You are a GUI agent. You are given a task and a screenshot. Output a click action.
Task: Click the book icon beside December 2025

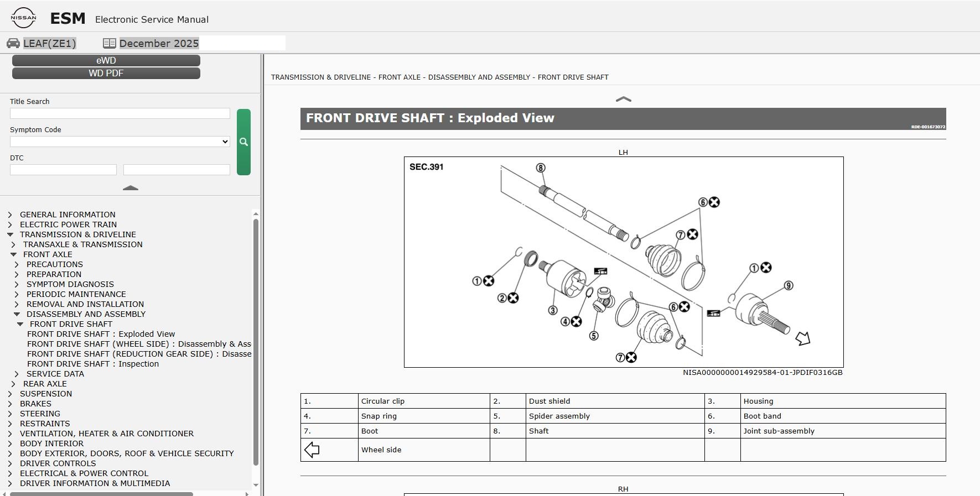[110, 43]
